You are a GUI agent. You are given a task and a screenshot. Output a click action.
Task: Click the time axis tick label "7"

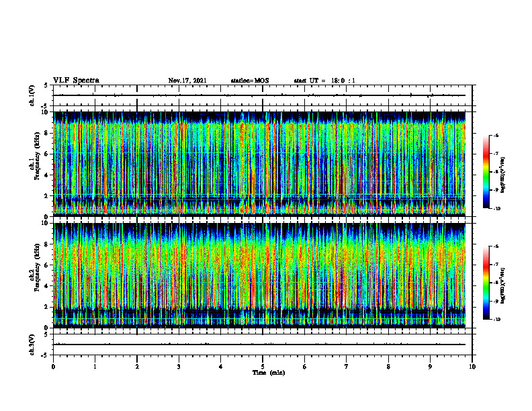coord(347,367)
